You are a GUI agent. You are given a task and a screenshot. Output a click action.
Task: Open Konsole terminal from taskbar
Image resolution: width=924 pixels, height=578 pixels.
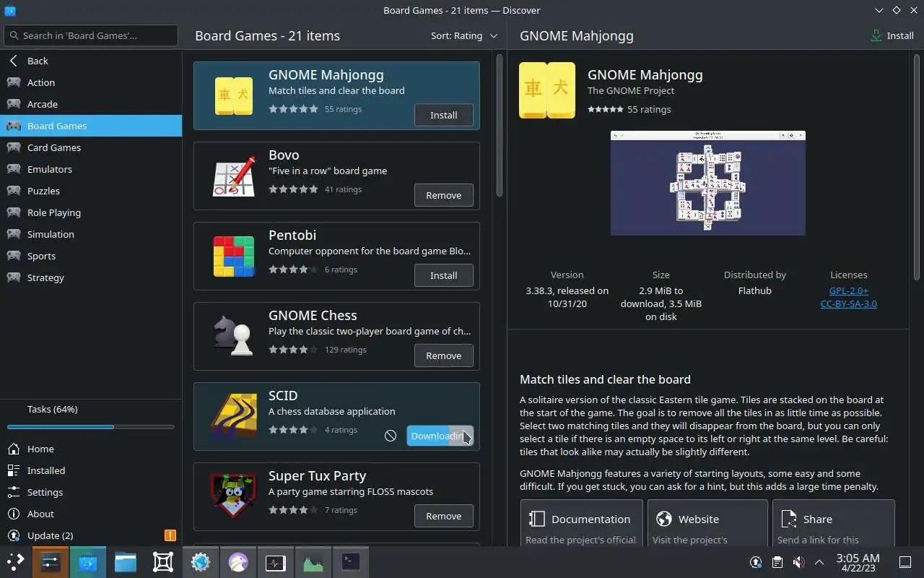tap(351, 561)
